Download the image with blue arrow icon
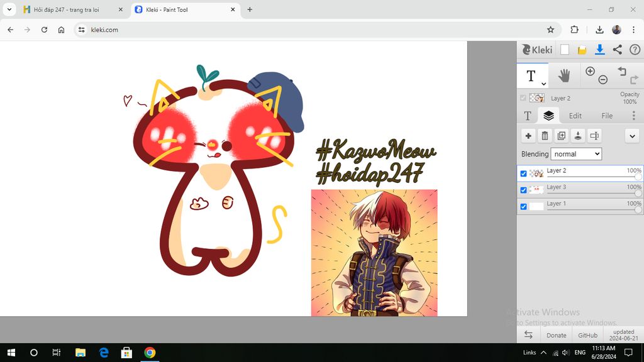This screenshot has height=362, width=644. [599, 50]
